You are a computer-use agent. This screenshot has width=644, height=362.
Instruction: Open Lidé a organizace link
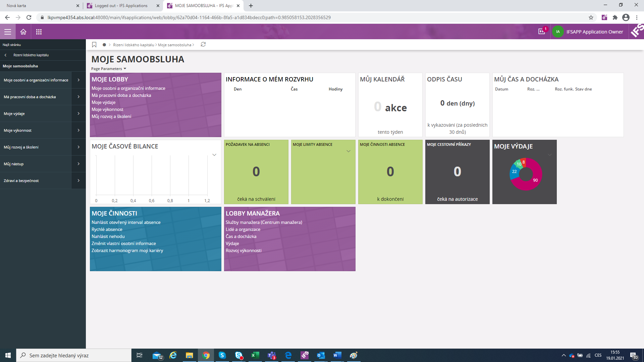click(243, 229)
